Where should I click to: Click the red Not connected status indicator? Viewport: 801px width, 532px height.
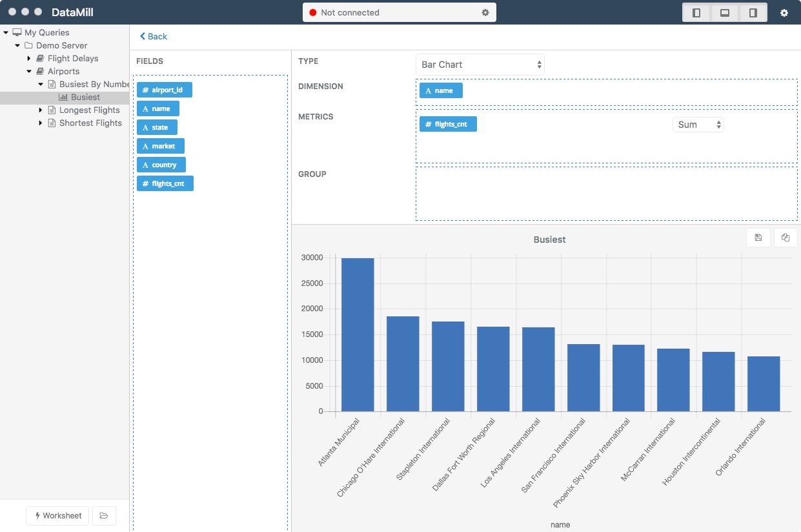(313, 13)
